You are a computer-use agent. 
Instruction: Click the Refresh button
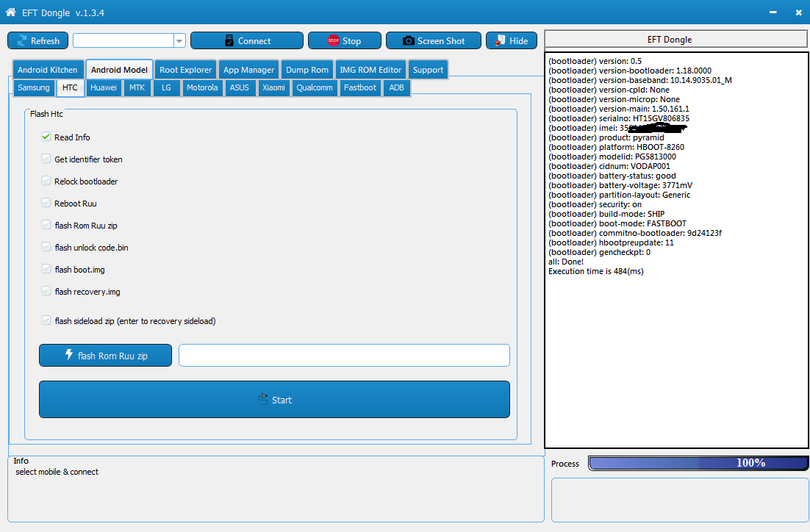point(37,41)
